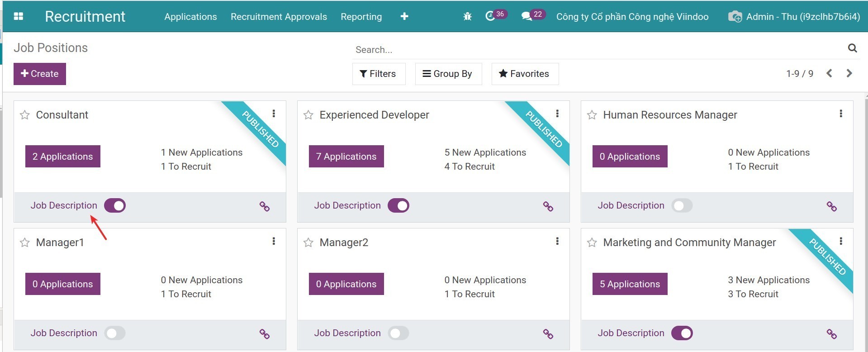Click the Create button
The image size is (868, 352).
pyautogui.click(x=40, y=74)
